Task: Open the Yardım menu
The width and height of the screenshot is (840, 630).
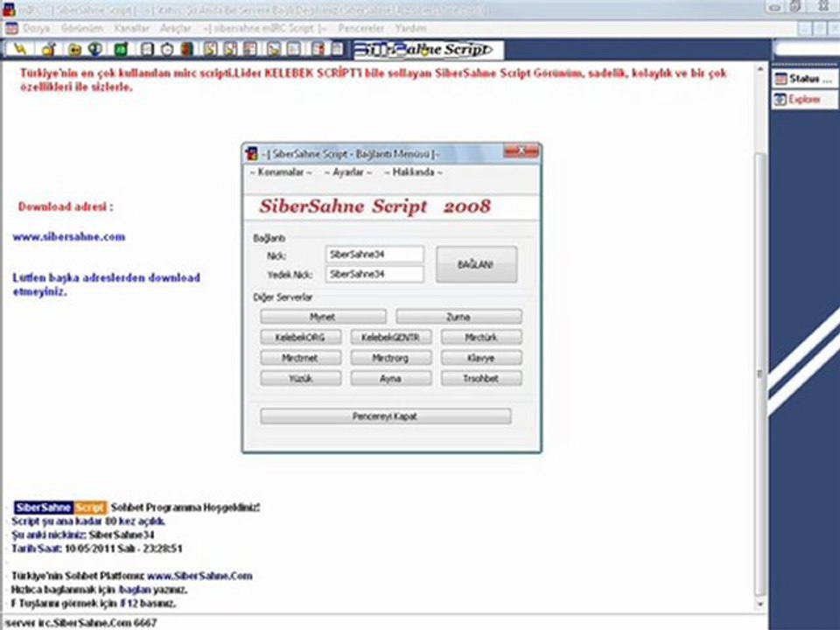Action: [411, 28]
